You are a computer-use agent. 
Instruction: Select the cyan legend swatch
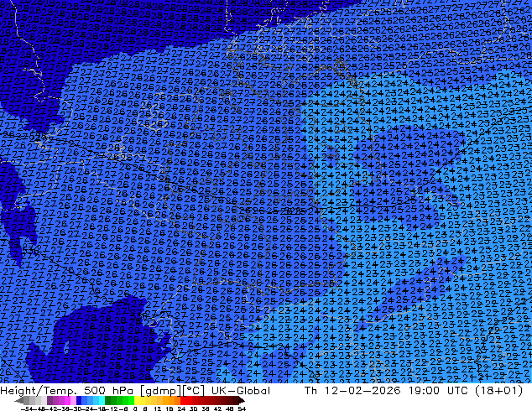(x=102, y=401)
